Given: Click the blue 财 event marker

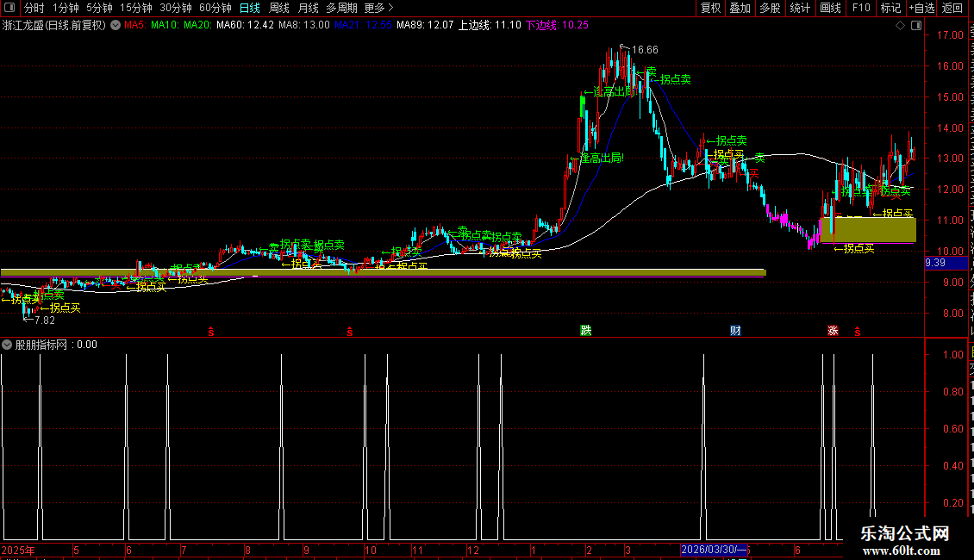Looking at the screenshot, I should pyautogui.click(x=735, y=330).
